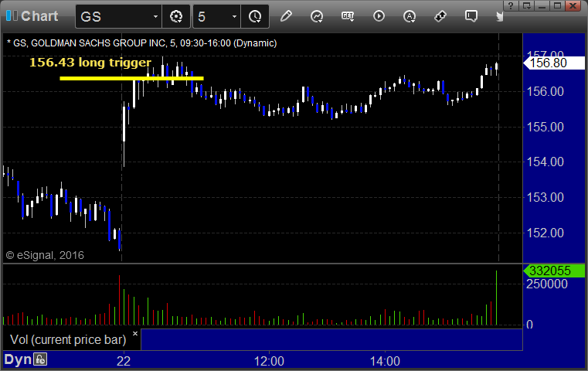This screenshot has width=588, height=371.
Task: Click the Dyn scaling label
Action: 18,359
